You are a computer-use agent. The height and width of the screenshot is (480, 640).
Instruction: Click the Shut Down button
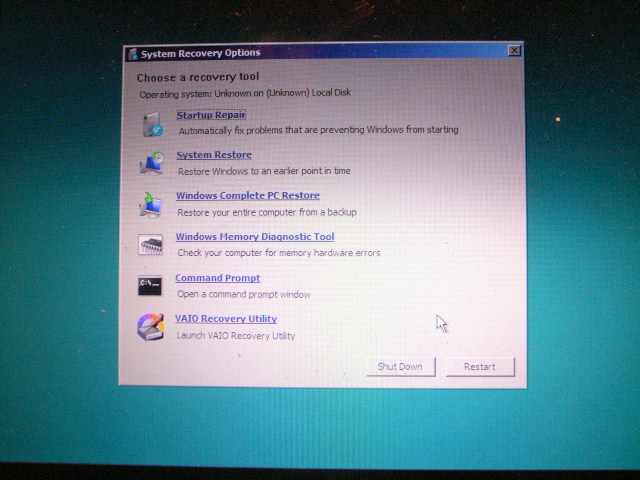pyautogui.click(x=401, y=367)
